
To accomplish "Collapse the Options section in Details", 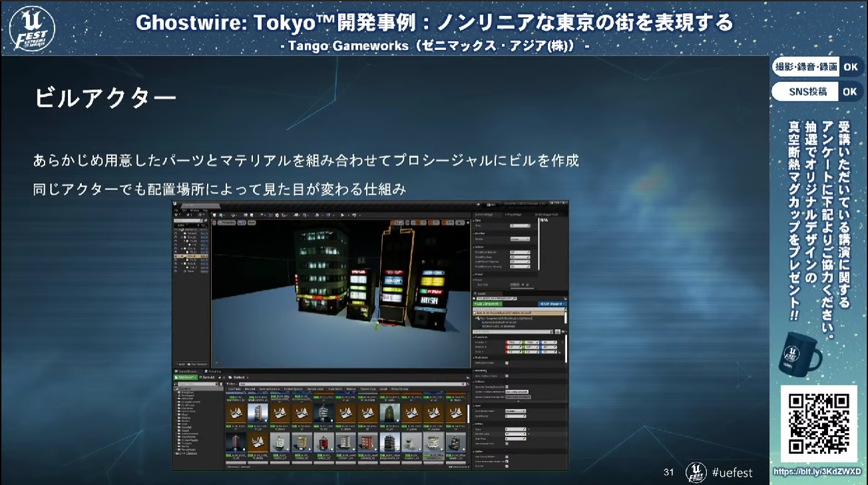I will (x=473, y=452).
